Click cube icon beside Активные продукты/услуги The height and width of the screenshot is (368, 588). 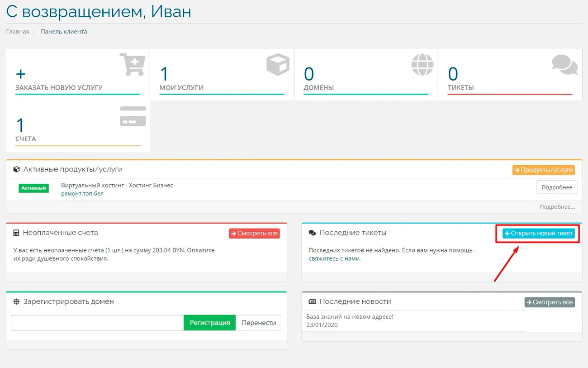[17, 169]
